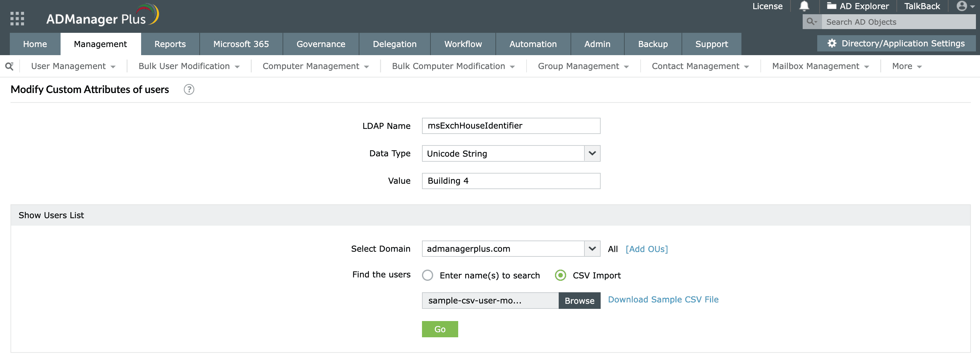Image resolution: width=980 pixels, height=364 pixels.
Task: Open the Reports tab
Action: (170, 44)
